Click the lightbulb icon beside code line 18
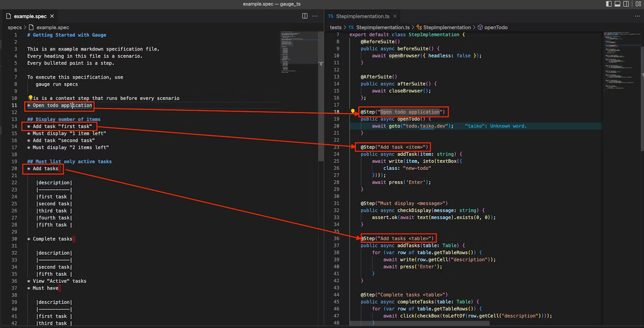Screen dimensions: 644x328 click(x=353, y=112)
